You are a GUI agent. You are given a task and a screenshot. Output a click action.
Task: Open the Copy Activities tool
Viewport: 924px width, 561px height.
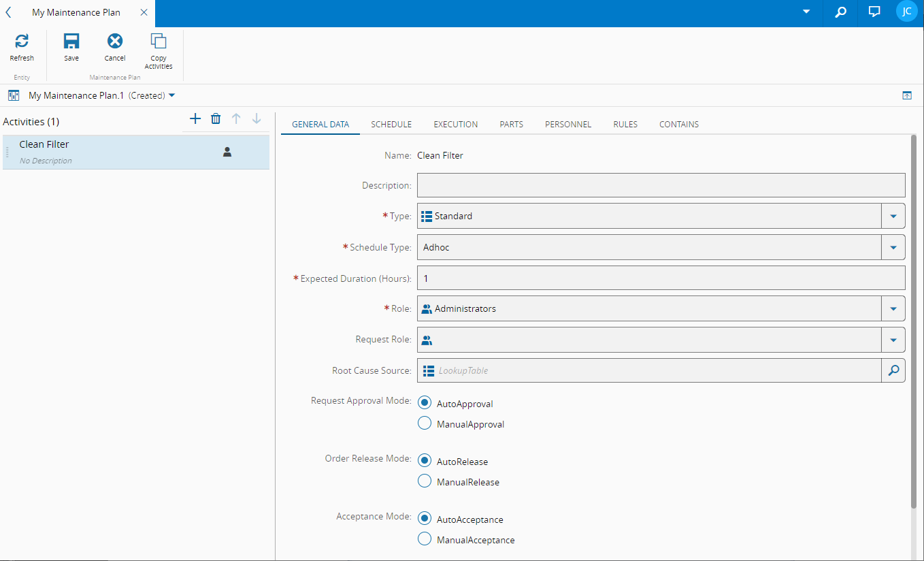click(159, 42)
